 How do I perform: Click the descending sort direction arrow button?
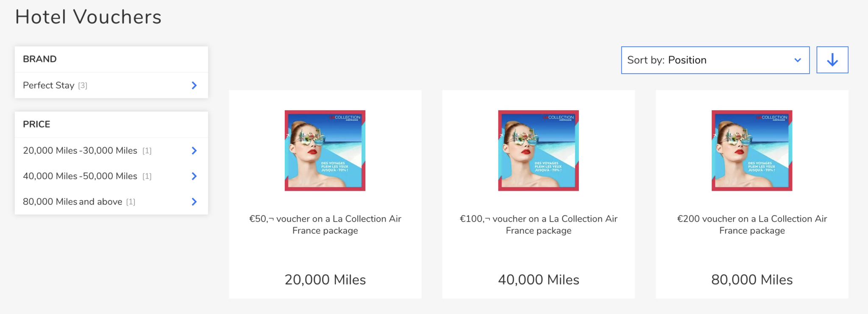point(832,60)
